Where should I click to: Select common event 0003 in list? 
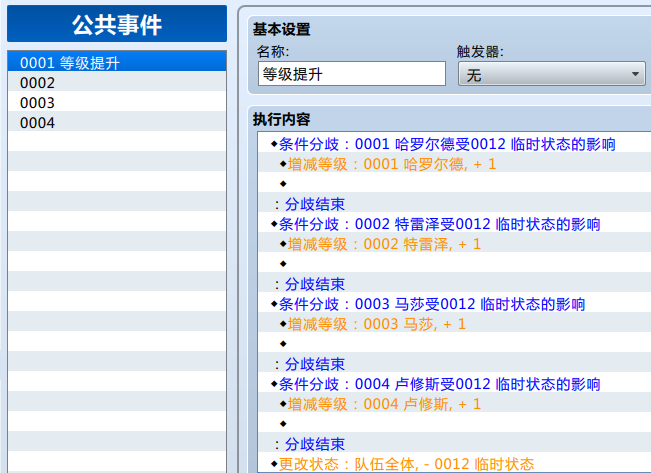click(117, 101)
